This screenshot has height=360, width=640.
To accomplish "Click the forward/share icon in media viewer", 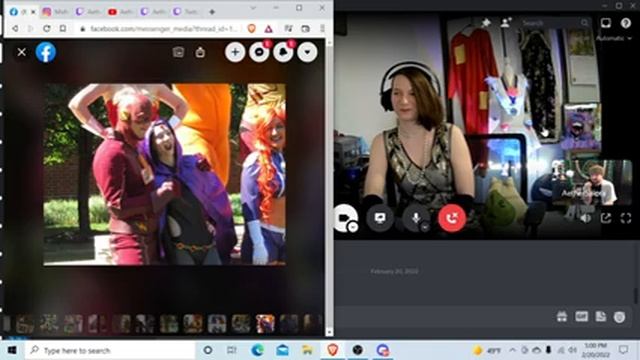I will [x=200, y=52].
